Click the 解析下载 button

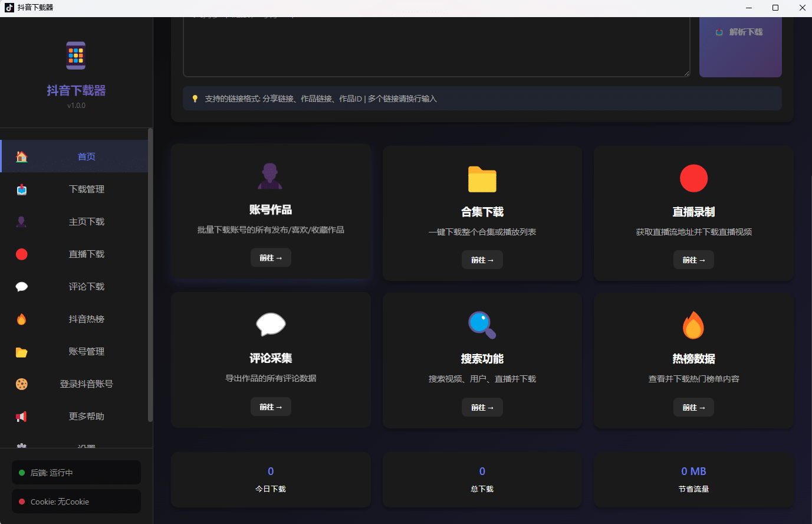pyautogui.click(x=740, y=32)
